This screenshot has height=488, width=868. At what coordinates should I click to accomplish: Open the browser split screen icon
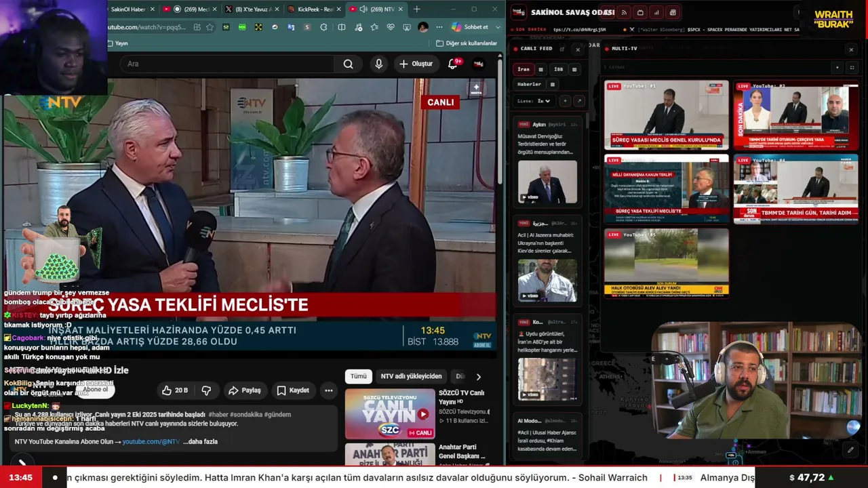tap(342, 27)
